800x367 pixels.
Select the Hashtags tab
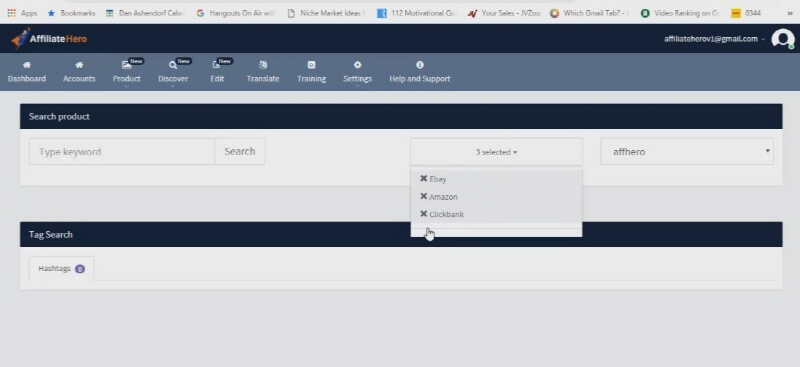pos(61,268)
